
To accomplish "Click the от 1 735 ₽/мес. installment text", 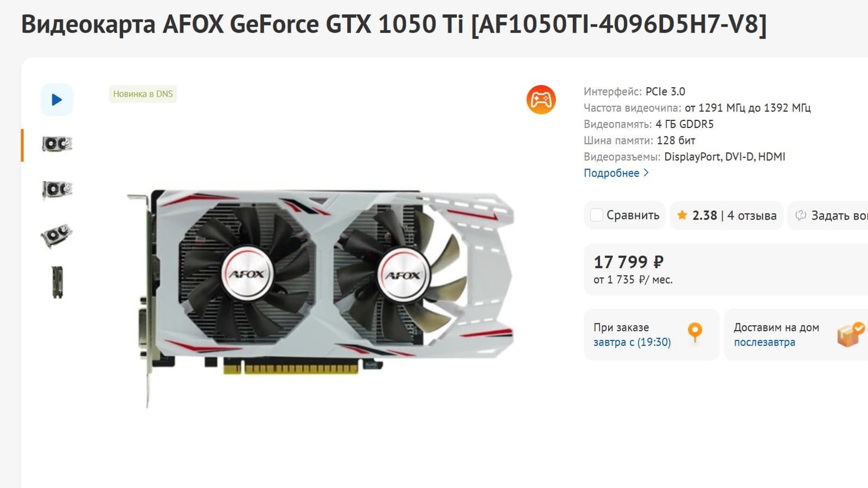I will [633, 280].
